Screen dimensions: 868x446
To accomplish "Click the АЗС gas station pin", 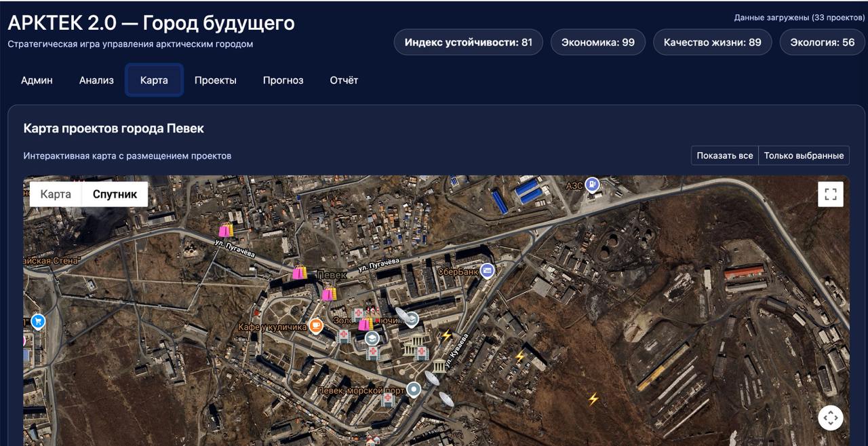I will coord(593,184).
